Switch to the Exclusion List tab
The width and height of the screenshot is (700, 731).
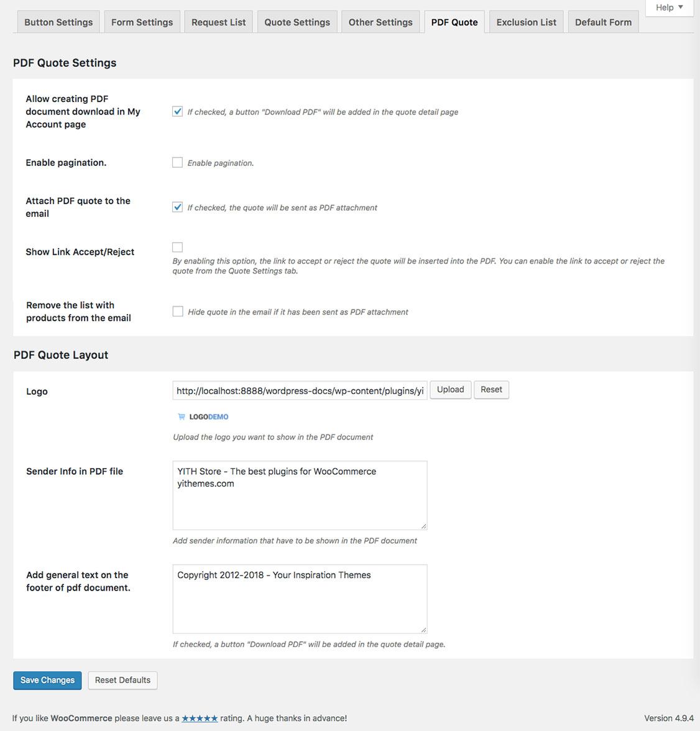[526, 22]
